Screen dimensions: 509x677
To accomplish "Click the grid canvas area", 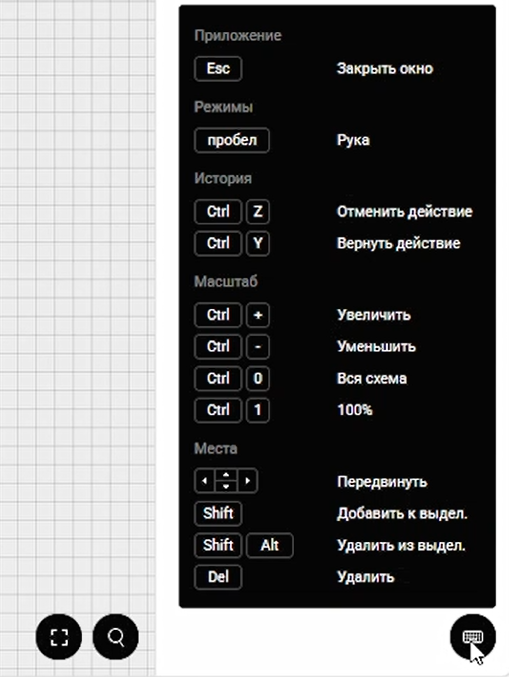I will (78, 302).
